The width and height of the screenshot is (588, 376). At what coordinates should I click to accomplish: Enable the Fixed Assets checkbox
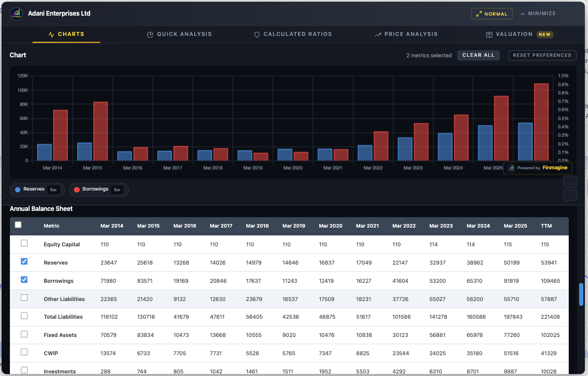coord(24,334)
